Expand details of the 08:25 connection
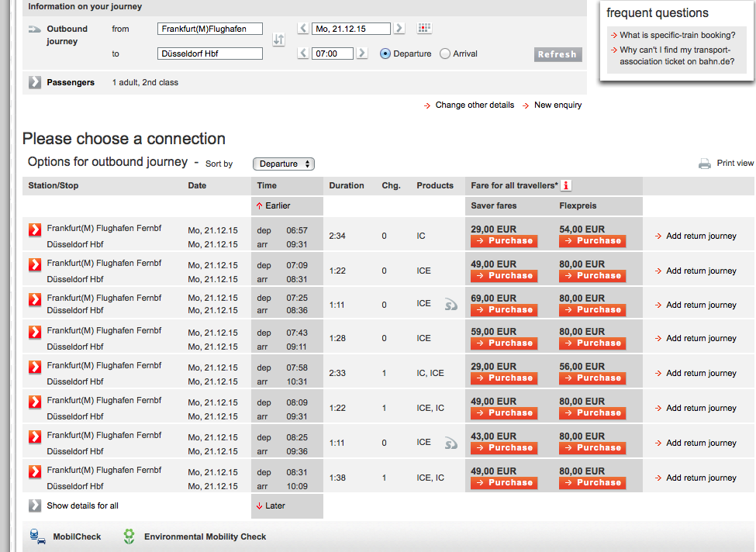 (x=35, y=436)
